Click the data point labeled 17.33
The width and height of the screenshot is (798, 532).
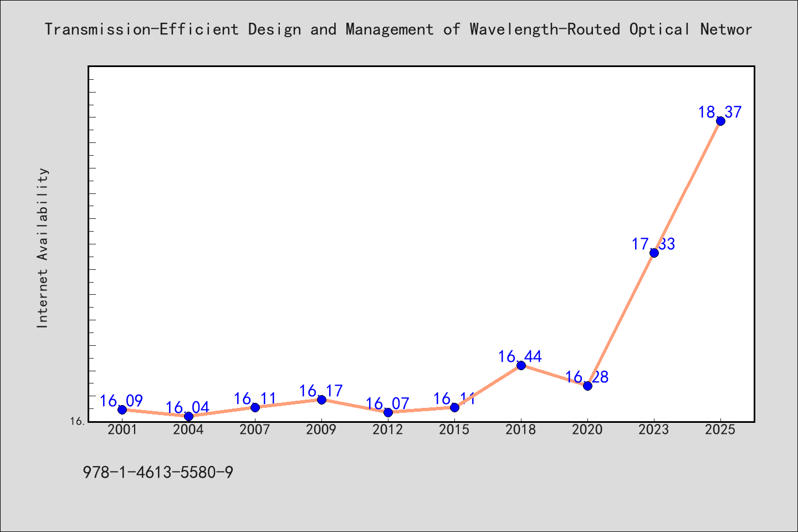654,253
